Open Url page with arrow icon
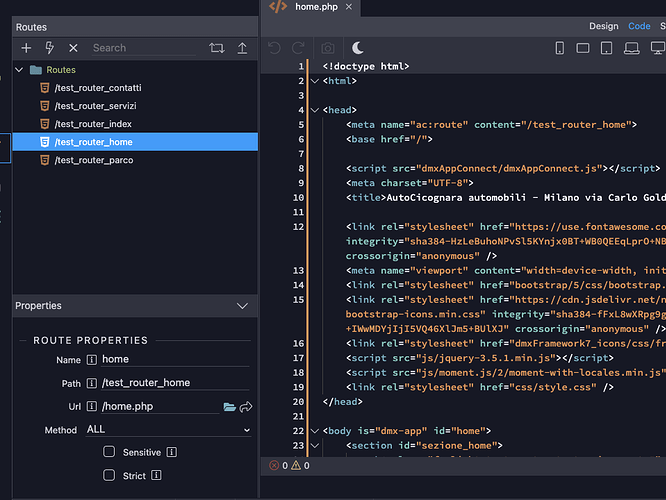The image size is (666, 500). pos(246,407)
